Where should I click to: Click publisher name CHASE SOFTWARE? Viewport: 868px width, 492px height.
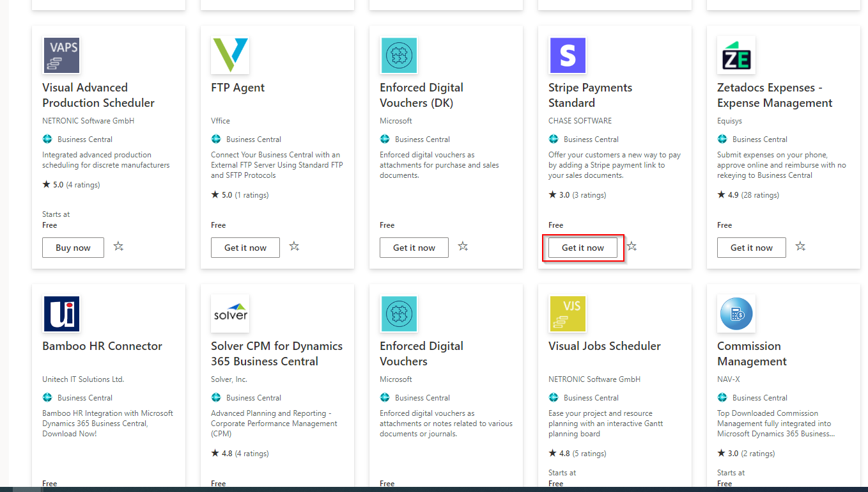click(x=580, y=121)
